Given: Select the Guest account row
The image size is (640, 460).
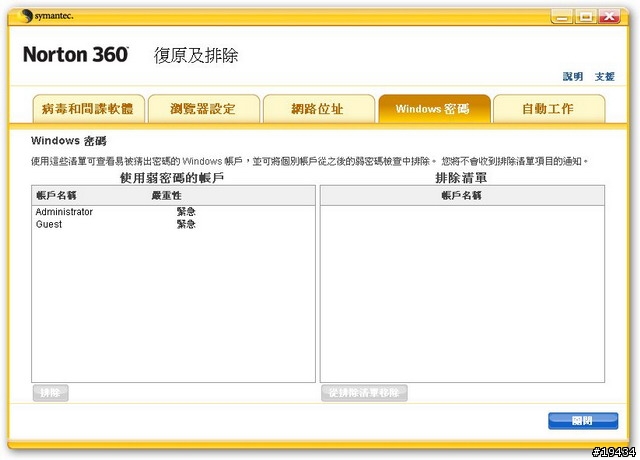Looking at the screenshot, I should 173,224.
